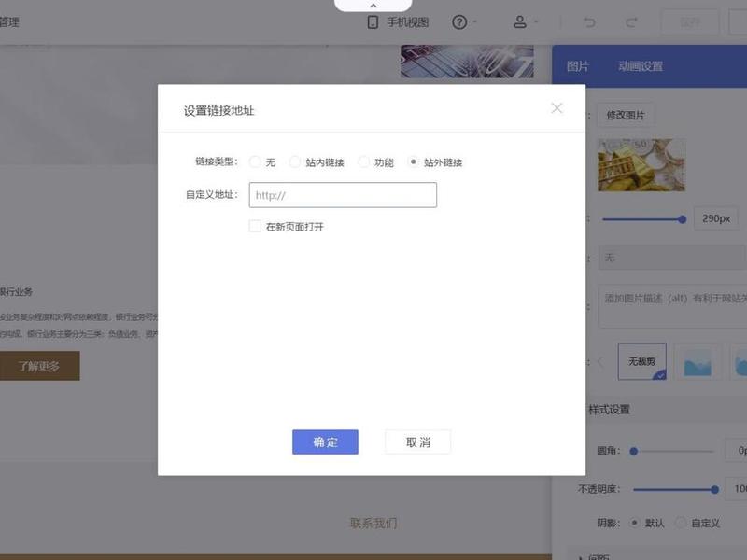Open the 动画设置 tab
Viewport: 747px width, 560px height.
pos(641,66)
